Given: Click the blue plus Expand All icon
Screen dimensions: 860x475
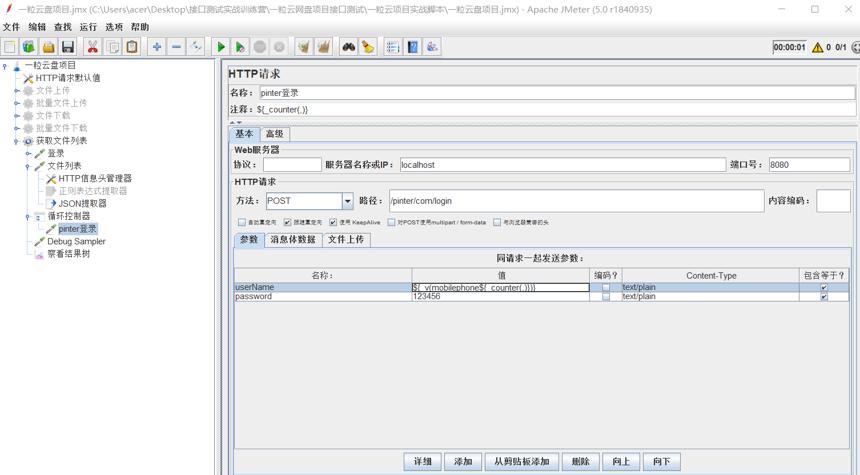Looking at the screenshot, I should click(157, 47).
